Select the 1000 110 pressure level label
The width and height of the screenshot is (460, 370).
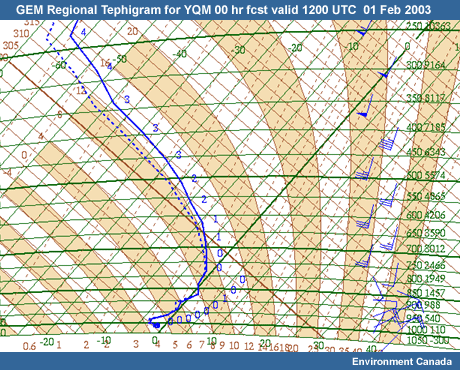click(426, 330)
